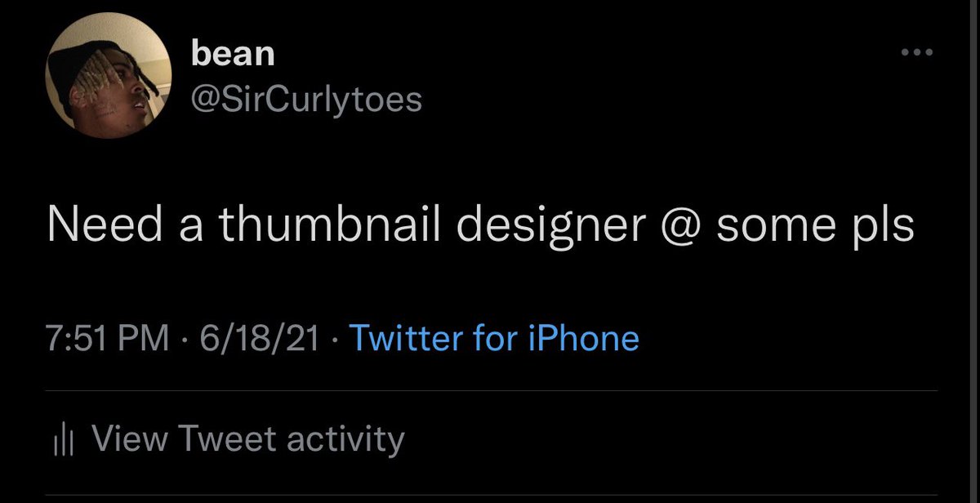Click the tweet text body
Image resolution: width=980 pixels, height=503 pixels.
coord(479,225)
